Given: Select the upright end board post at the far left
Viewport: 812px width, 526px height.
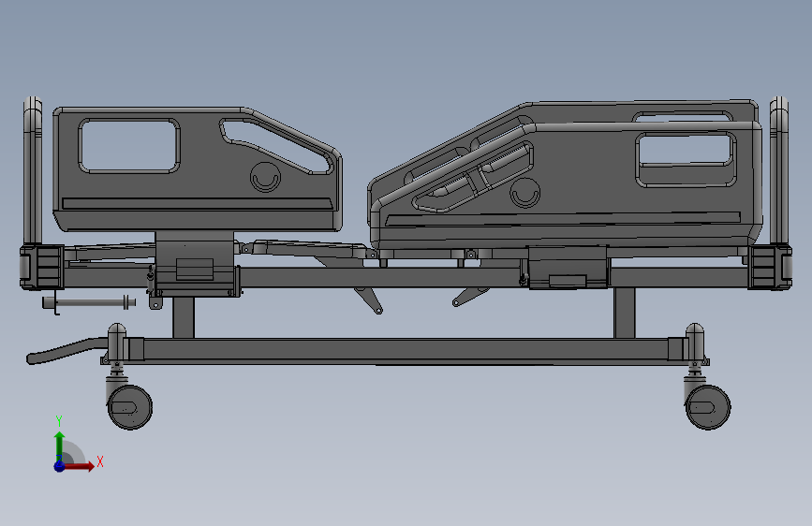Looking at the screenshot, I should click(x=33, y=169).
